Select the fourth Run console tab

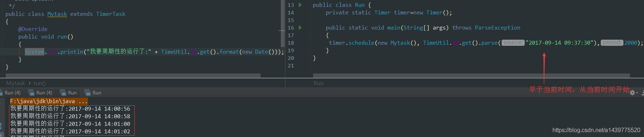pyautogui.click(x=93, y=93)
